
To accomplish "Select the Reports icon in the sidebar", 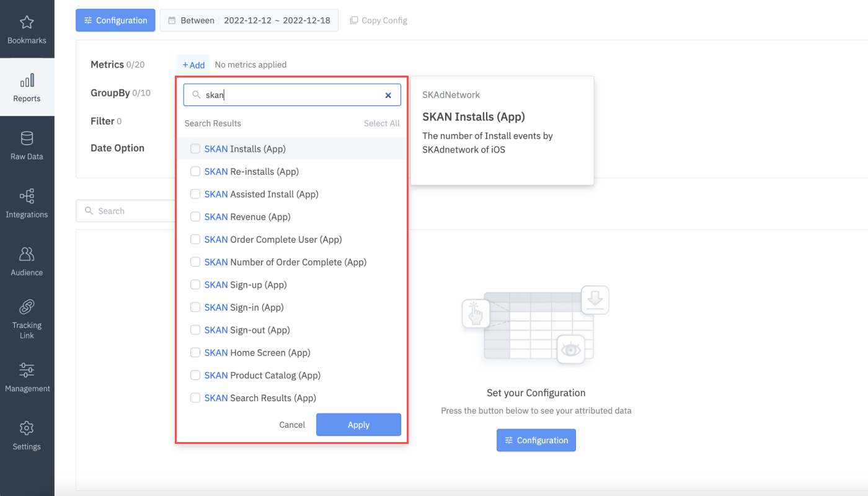I will pos(27,87).
